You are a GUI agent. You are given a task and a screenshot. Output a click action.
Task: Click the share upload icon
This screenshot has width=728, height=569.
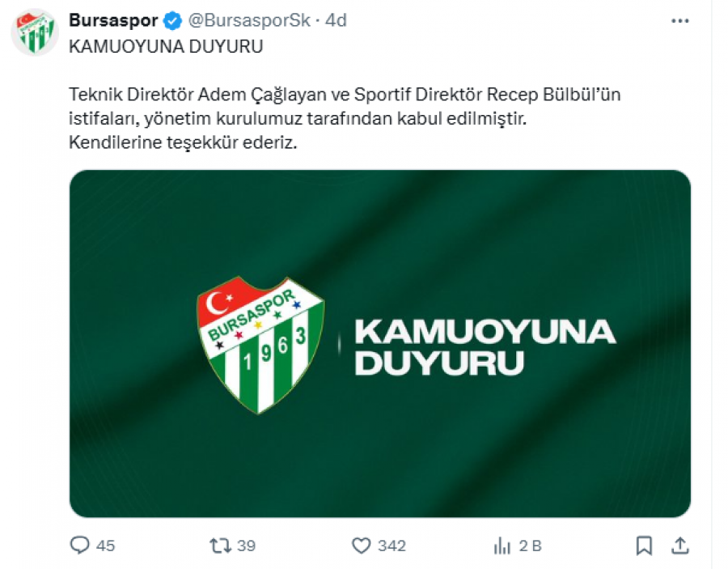pos(679,546)
